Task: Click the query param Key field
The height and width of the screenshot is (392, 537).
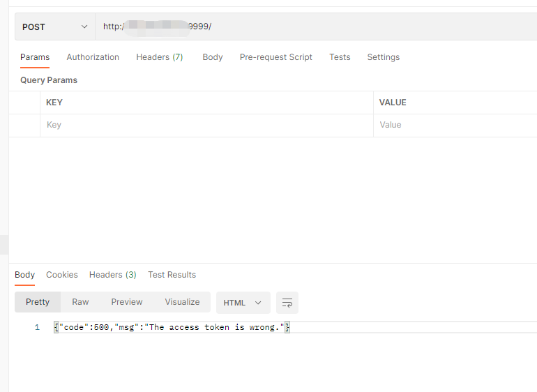Action: pos(206,125)
